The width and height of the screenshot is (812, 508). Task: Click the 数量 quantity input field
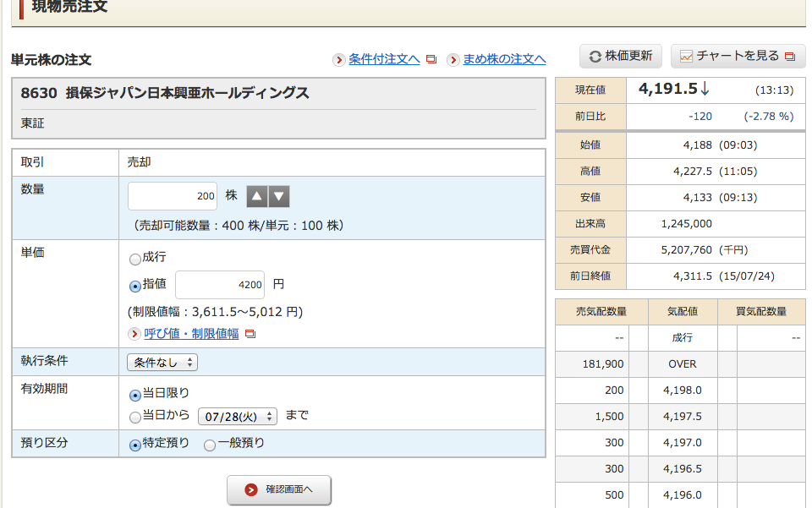click(x=173, y=196)
